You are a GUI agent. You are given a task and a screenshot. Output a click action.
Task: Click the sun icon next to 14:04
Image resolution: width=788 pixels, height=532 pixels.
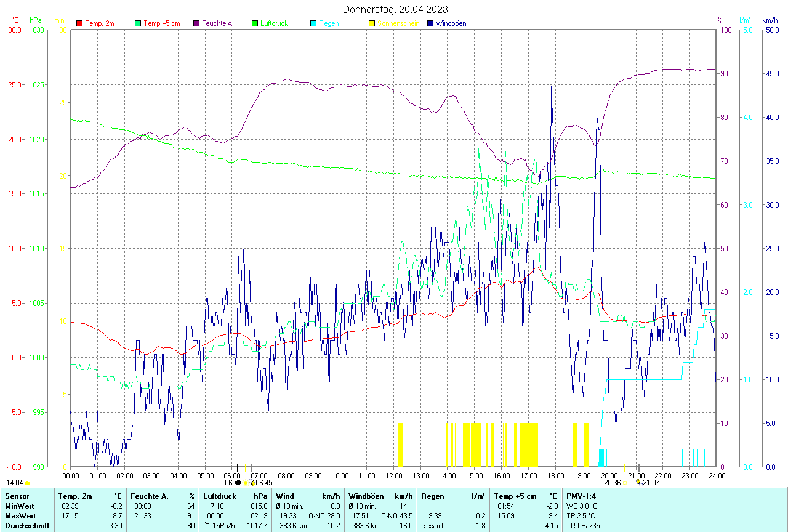pos(27,483)
